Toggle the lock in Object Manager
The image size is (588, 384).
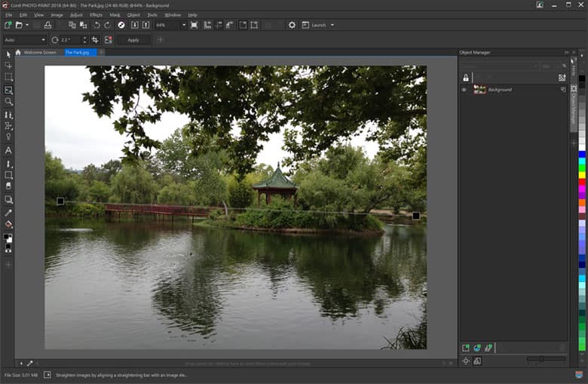coord(466,78)
